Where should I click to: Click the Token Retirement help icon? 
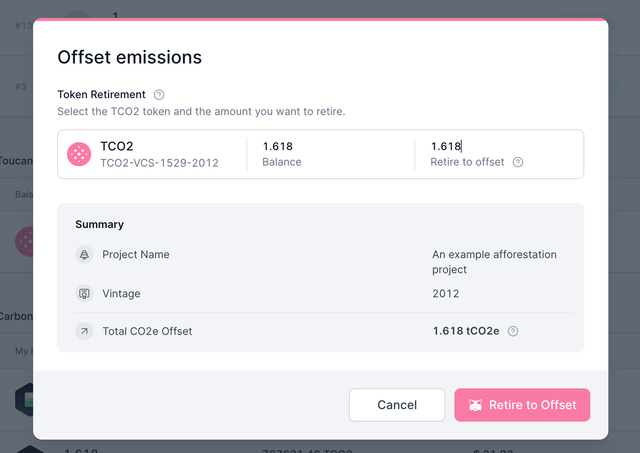(159, 95)
